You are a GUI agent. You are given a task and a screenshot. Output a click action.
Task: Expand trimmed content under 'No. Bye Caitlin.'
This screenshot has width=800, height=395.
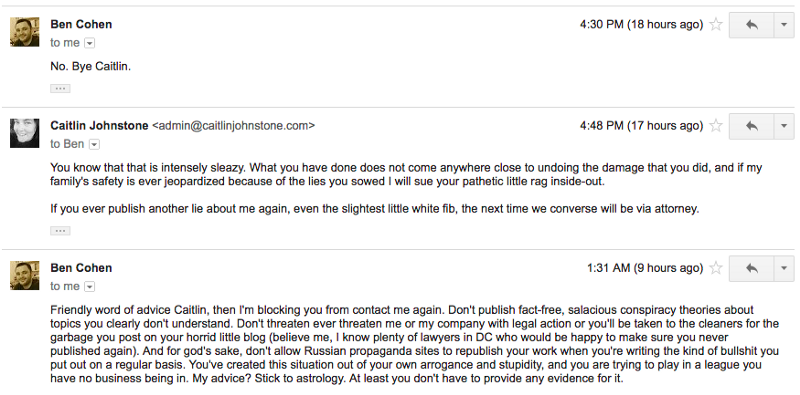[x=60, y=88]
